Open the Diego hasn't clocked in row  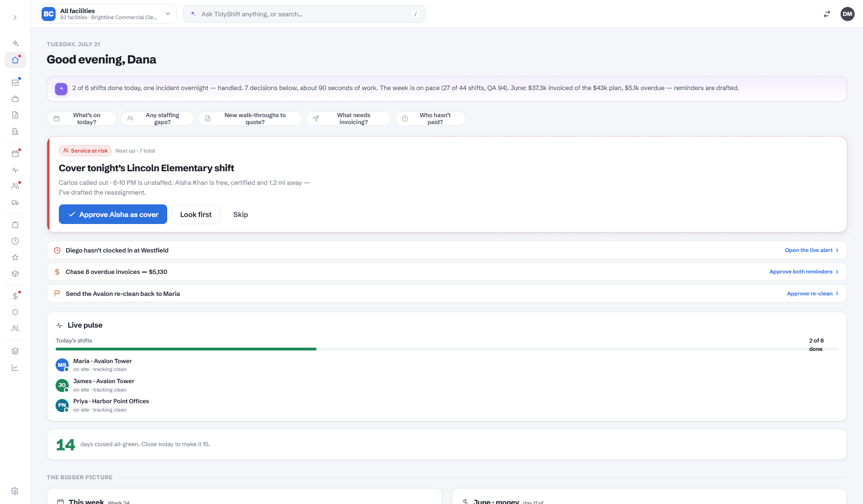click(446, 250)
